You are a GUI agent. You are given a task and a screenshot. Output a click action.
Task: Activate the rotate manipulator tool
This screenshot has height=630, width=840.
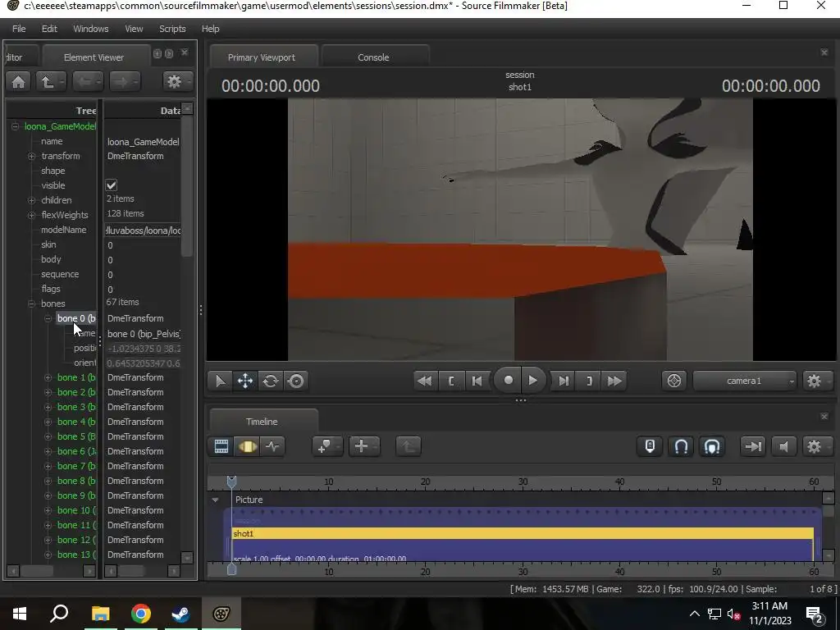(271, 381)
